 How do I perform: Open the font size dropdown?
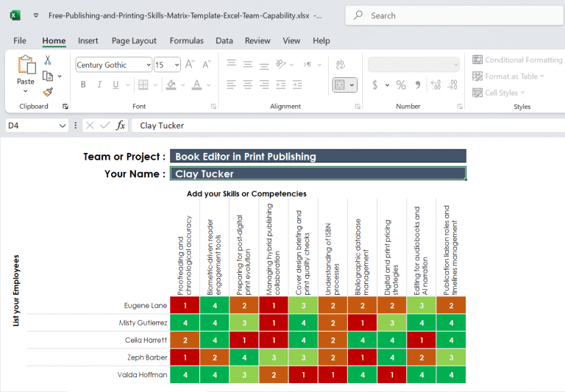(x=177, y=65)
